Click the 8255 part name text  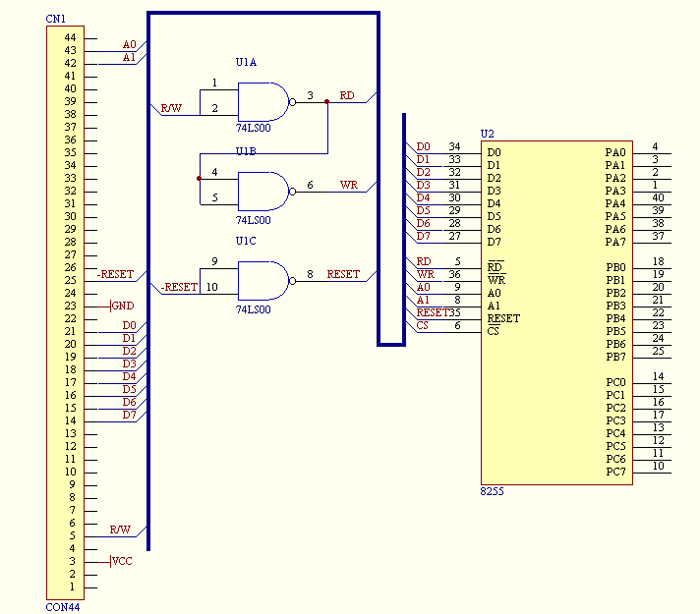(x=492, y=490)
